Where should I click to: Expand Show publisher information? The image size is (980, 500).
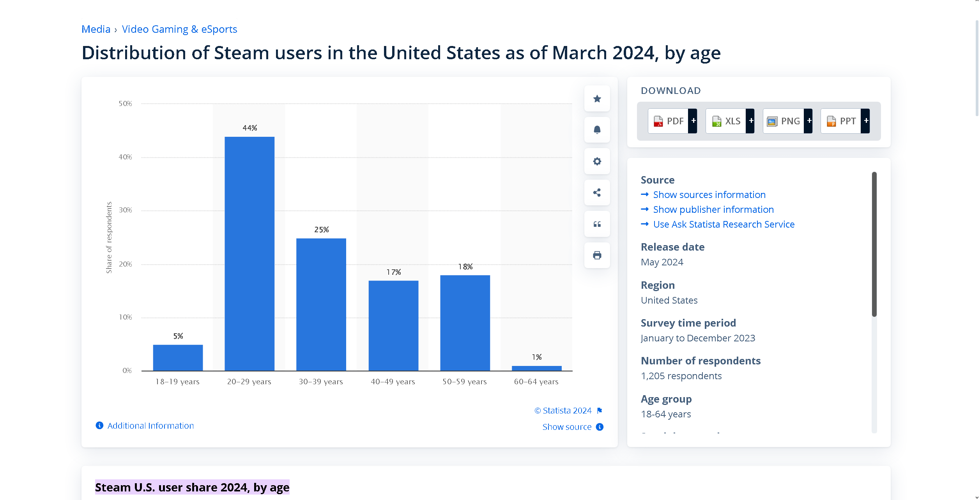click(713, 209)
